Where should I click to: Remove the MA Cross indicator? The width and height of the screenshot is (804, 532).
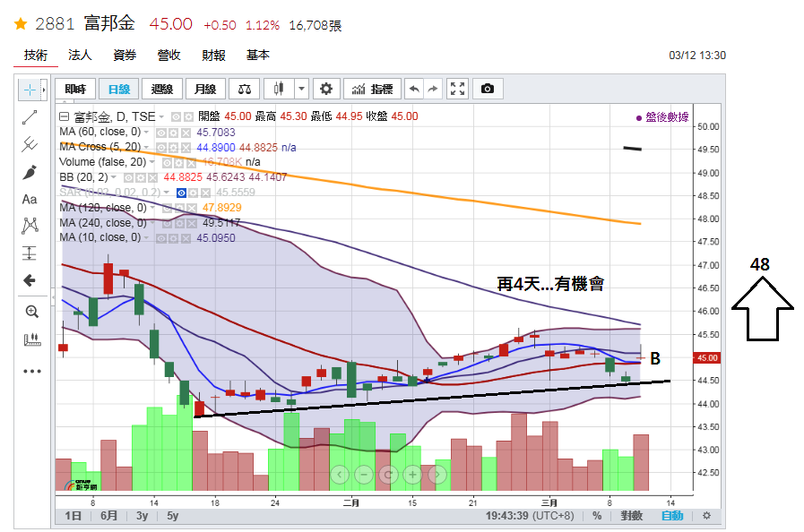click(x=186, y=148)
